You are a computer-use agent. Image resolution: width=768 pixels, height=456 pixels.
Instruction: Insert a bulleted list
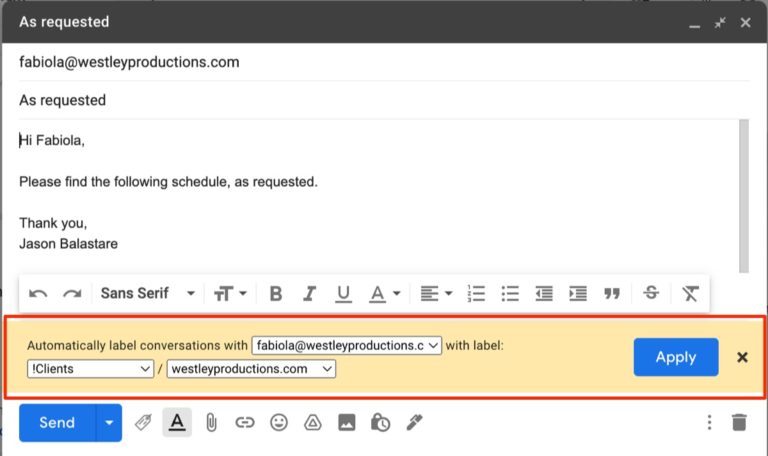pyautogui.click(x=510, y=294)
